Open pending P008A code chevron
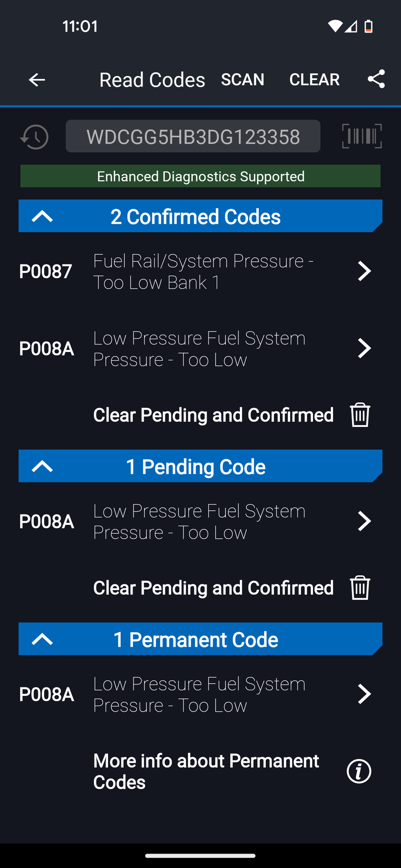Screen dimensions: 401x868 click(364, 521)
